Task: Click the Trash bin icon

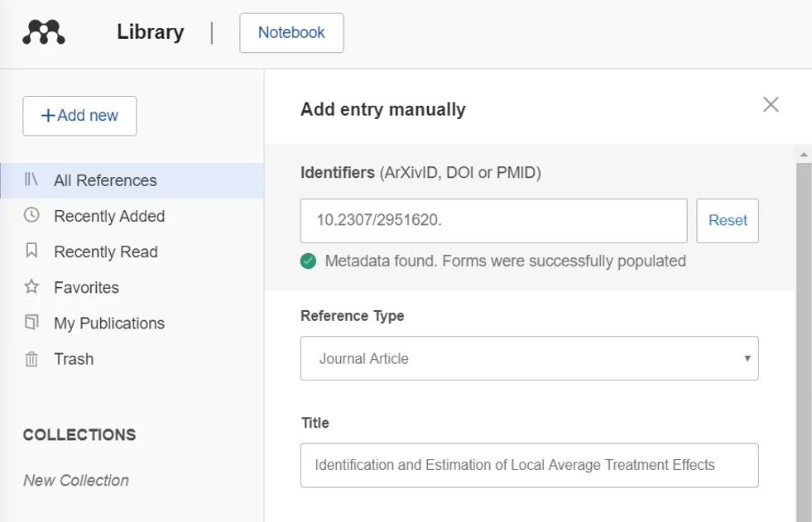Action: point(31,359)
